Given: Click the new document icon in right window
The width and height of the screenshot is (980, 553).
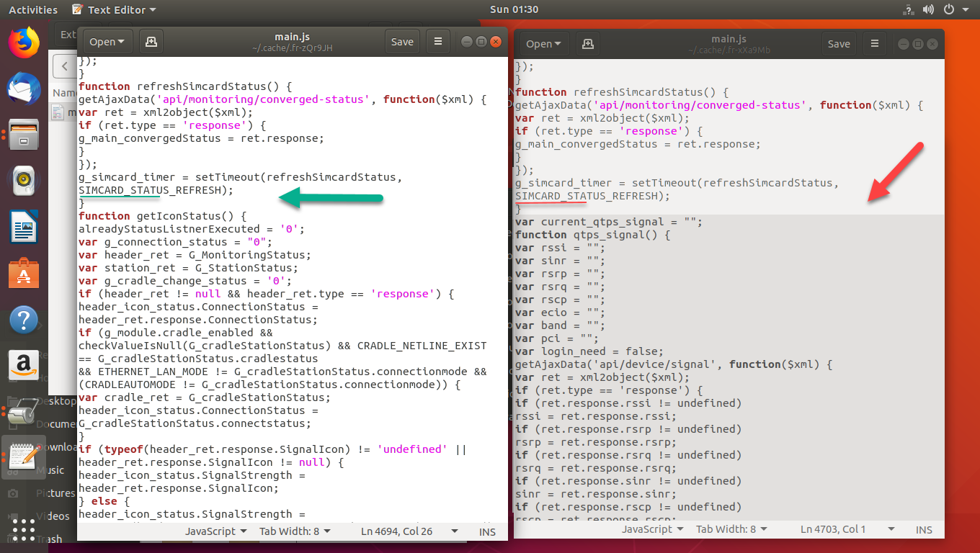Looking at the screenshot, I should pos(588,44).
